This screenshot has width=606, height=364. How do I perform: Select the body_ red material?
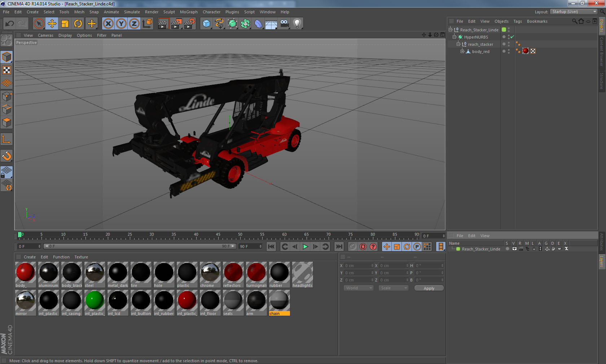(x=25, y=275)
